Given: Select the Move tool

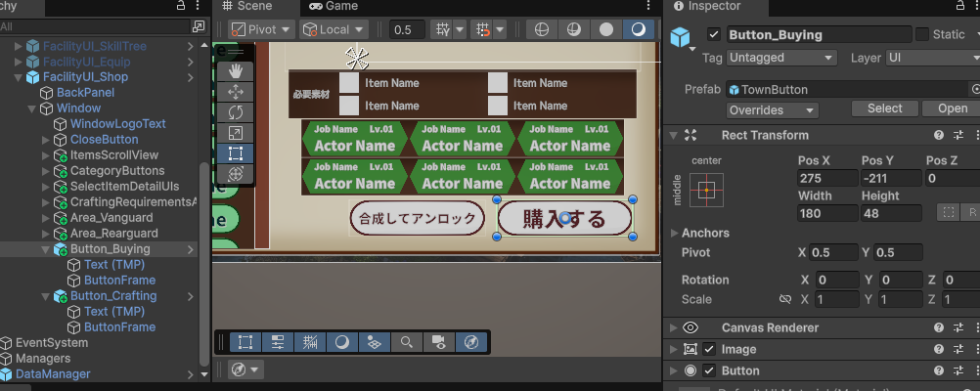Looking at the screenshot, I should [235, 92].
